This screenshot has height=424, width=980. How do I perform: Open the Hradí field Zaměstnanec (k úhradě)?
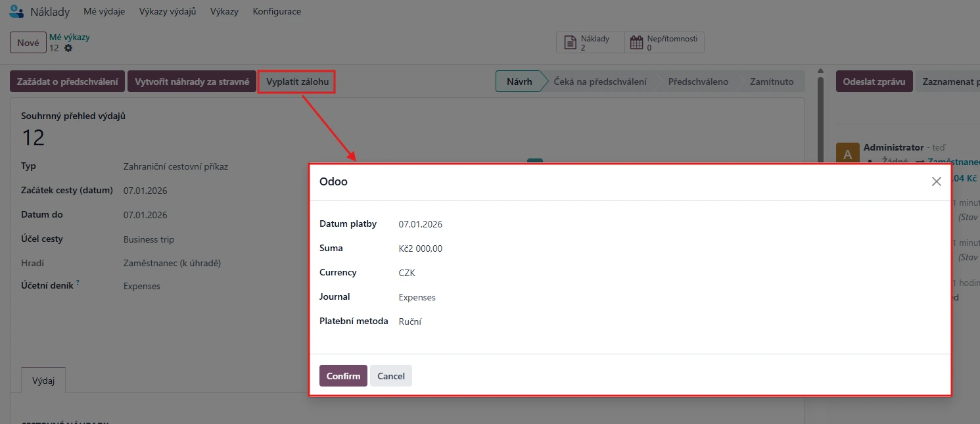[x=172, y=263]
